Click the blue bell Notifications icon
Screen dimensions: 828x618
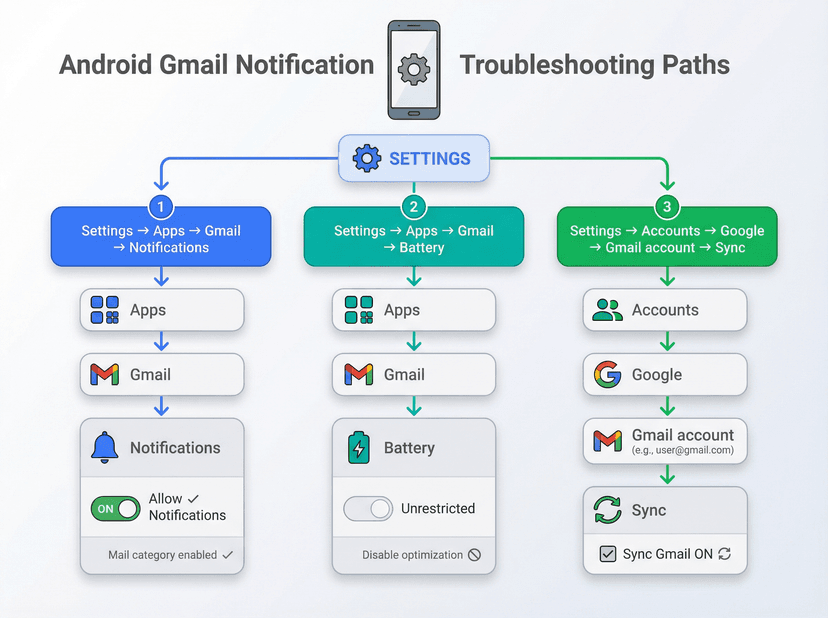[x=105, y=447]
